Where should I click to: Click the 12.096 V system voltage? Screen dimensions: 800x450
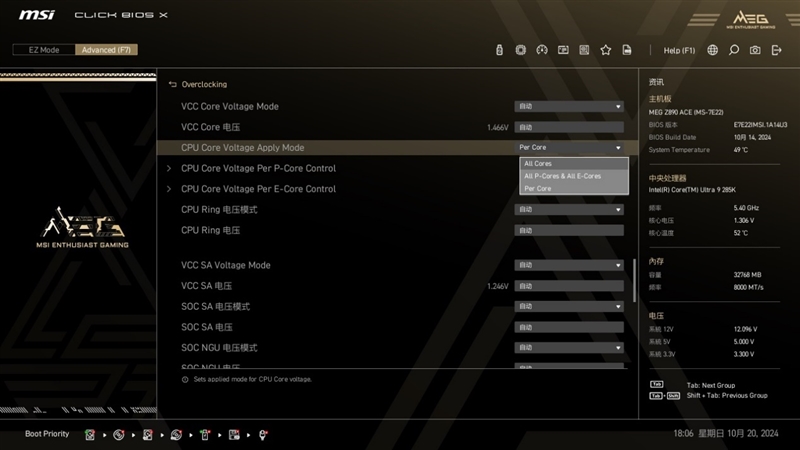click(745, 329)
